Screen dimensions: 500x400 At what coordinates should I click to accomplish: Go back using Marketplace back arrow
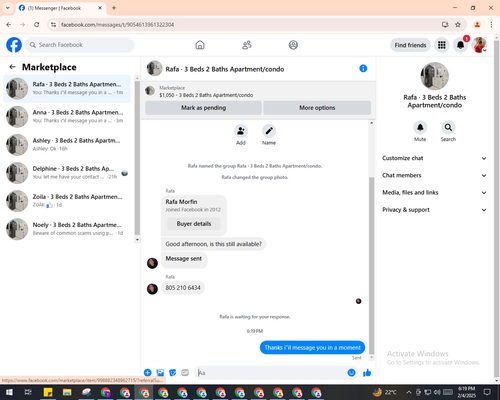[12, 67]
